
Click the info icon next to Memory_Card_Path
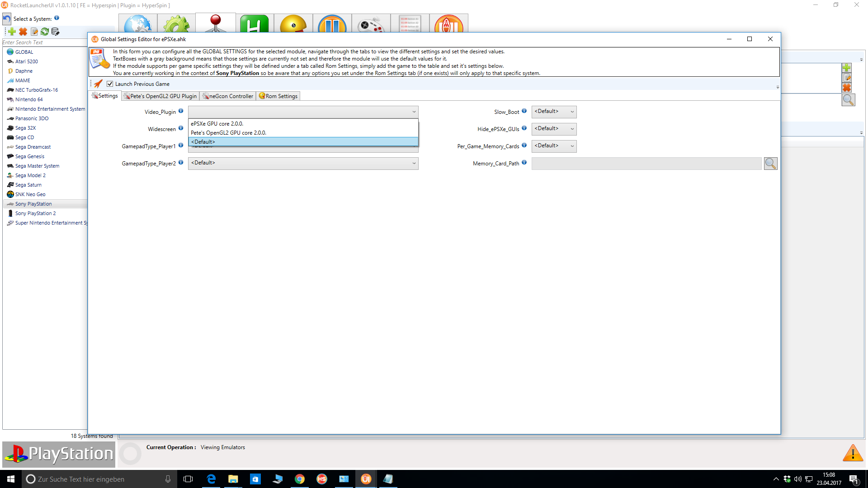coord(524,163)
